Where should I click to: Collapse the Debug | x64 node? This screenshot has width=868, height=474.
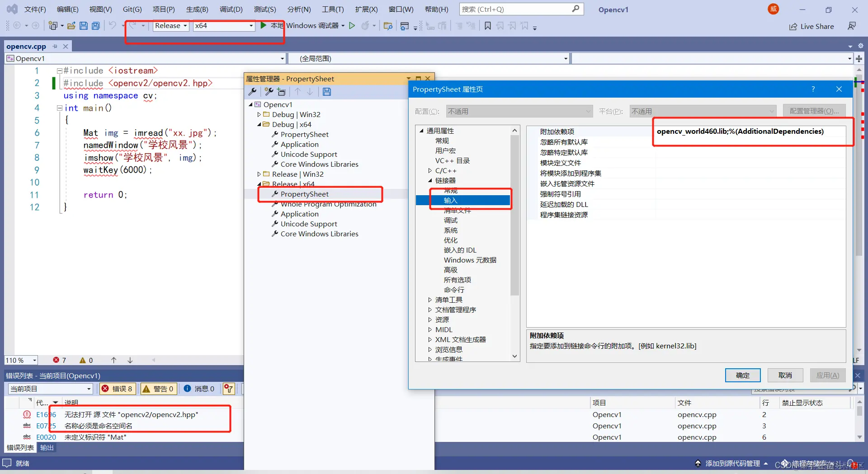click(259, 125)
